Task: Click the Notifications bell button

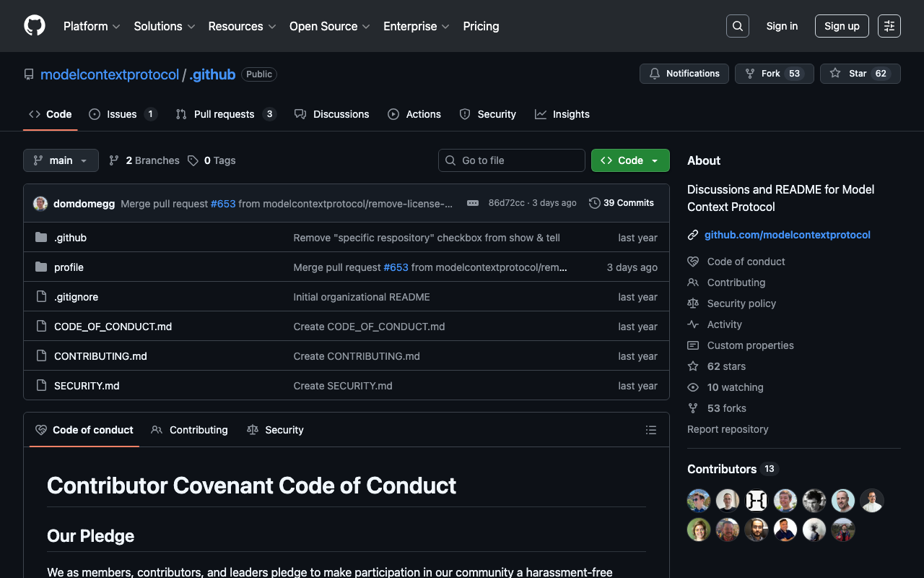Action: tap(684, 74)
